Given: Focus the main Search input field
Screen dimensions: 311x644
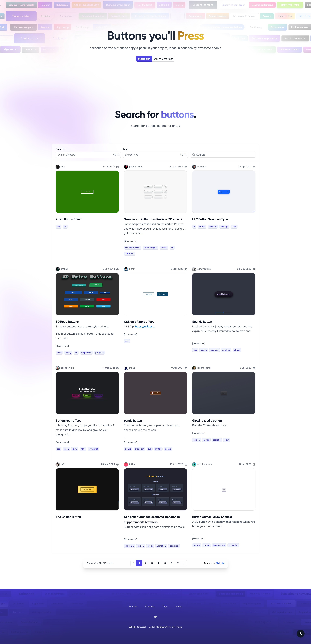Looking at the screenshot, I should click(x=223, y=155).
